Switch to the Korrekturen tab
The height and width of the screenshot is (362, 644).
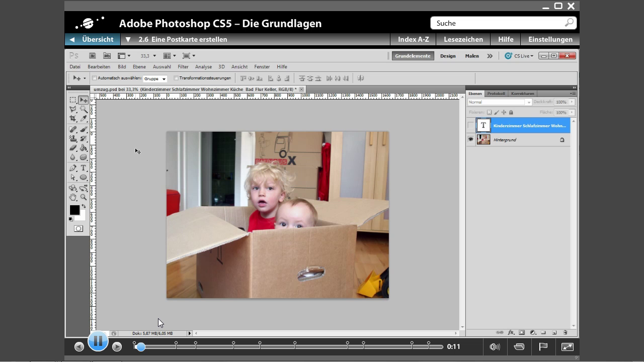pyautogui.click(x=522, y=94)
